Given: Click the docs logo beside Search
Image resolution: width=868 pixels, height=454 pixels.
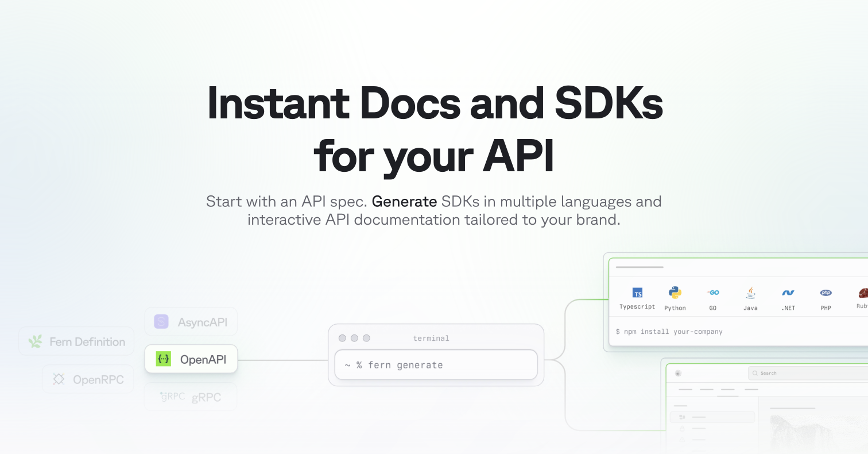Looking at the screenshot, I should [x=678, y=374].
